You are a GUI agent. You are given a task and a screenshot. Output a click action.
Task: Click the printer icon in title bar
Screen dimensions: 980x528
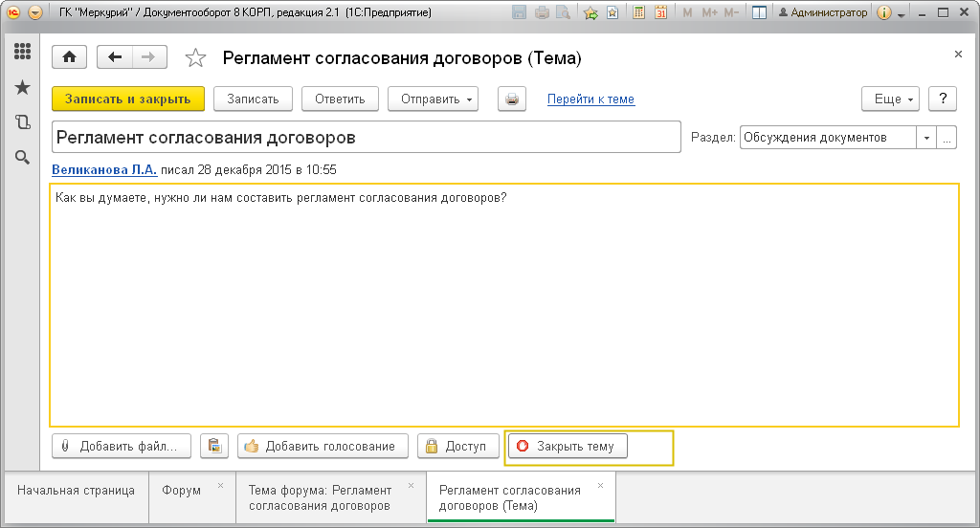tap(542, 12)
